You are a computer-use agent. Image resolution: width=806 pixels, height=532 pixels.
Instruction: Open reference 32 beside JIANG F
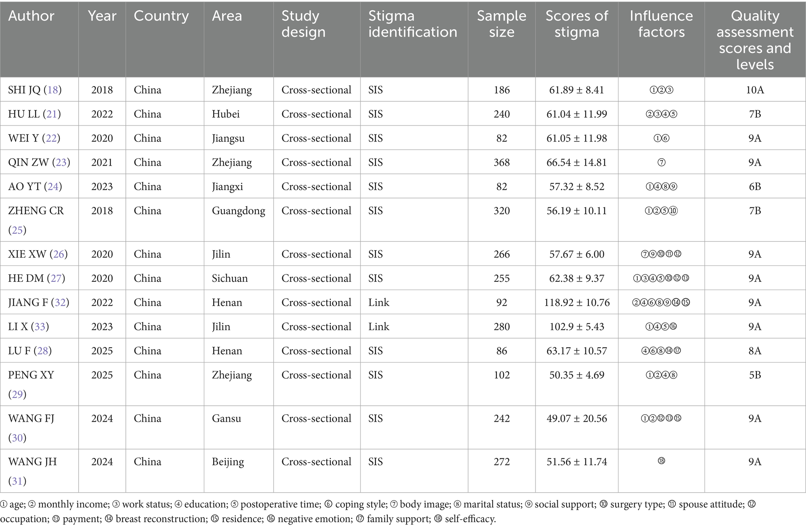pyautogui.click(x=60, y=302)
